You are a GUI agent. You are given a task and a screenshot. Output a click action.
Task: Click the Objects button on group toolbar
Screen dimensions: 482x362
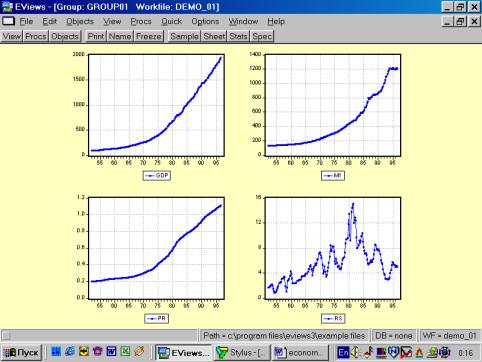pos(65,36)
